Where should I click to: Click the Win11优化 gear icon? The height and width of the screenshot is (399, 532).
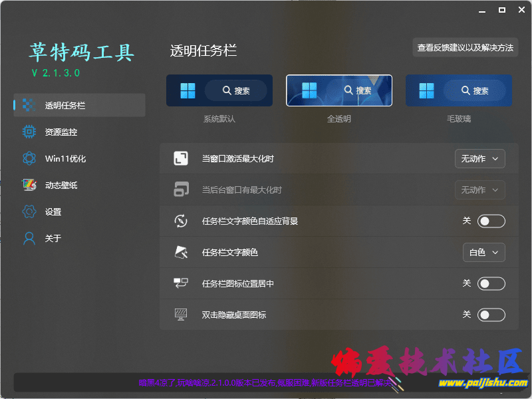pos(28,158)
